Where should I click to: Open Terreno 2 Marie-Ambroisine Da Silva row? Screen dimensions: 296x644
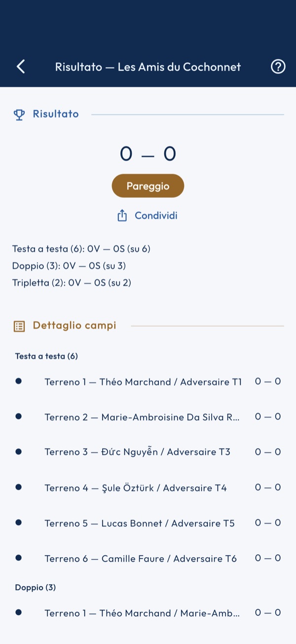(148, 417)
